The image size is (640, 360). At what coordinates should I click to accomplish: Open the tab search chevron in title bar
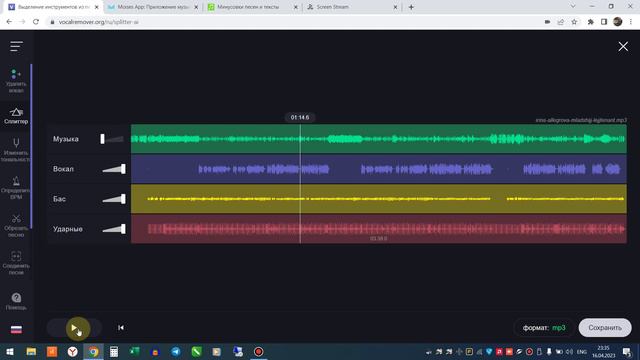click(x=573, y=7)
